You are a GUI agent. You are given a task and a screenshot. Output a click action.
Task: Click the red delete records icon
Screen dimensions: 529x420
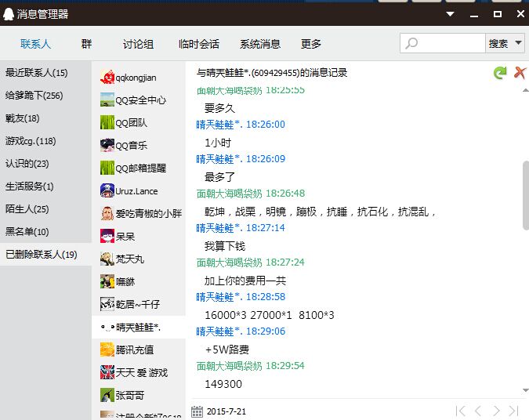pyautogui.click(x=519, y=73)
